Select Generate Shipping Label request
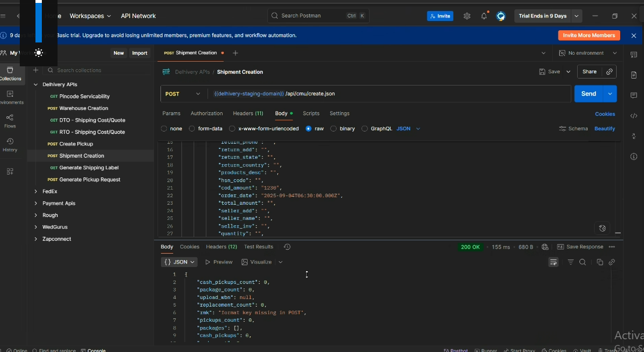This screenshot has height=352, width=644. [89, 168]
